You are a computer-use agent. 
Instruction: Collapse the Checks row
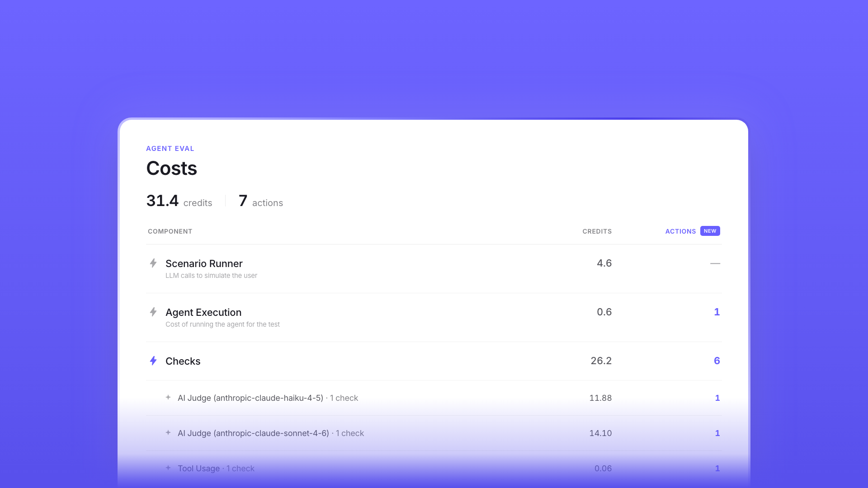434,361
